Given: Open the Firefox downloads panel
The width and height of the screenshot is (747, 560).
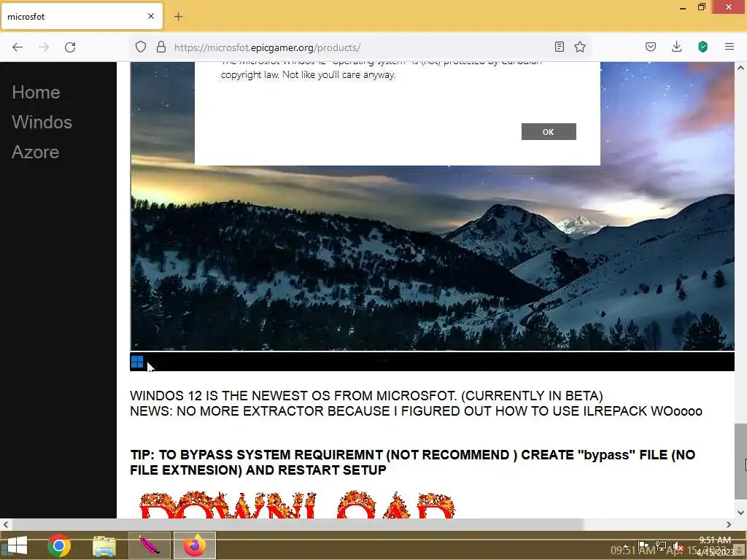Looking at the screenshot, I should 676,47.
